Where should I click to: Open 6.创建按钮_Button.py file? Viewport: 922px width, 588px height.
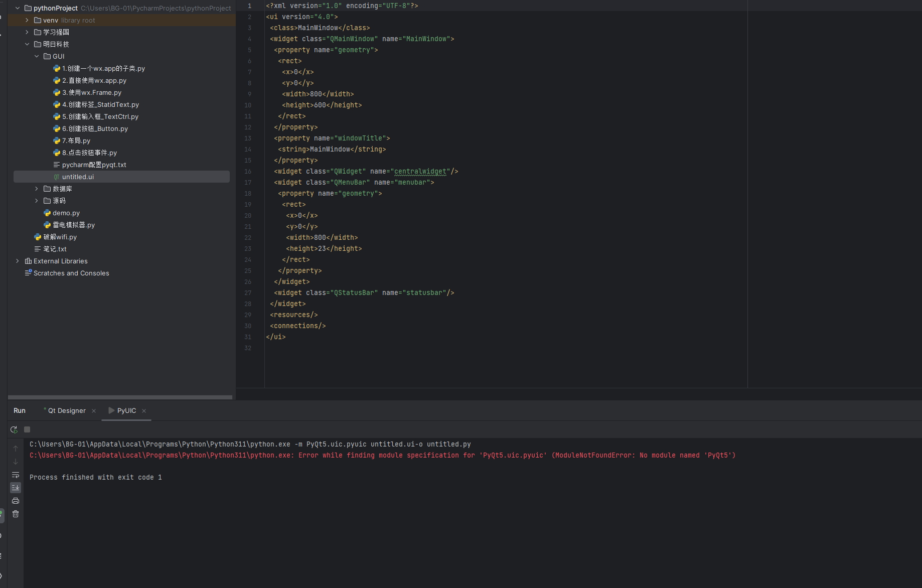coord(95,128)
